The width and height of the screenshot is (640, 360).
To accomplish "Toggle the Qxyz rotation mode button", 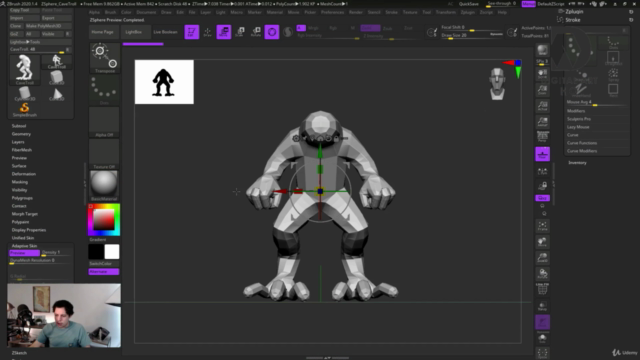I will (x=542, y=198).
